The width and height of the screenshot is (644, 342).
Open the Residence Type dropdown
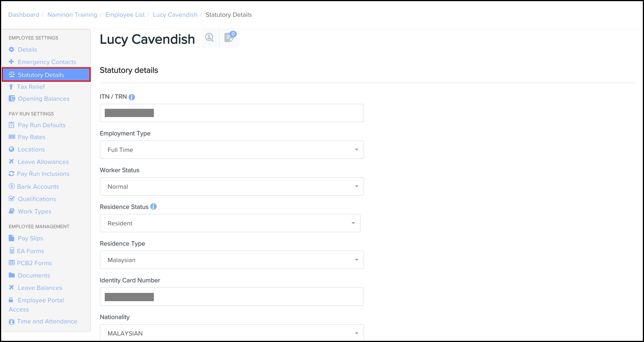[x=232, y=260]
